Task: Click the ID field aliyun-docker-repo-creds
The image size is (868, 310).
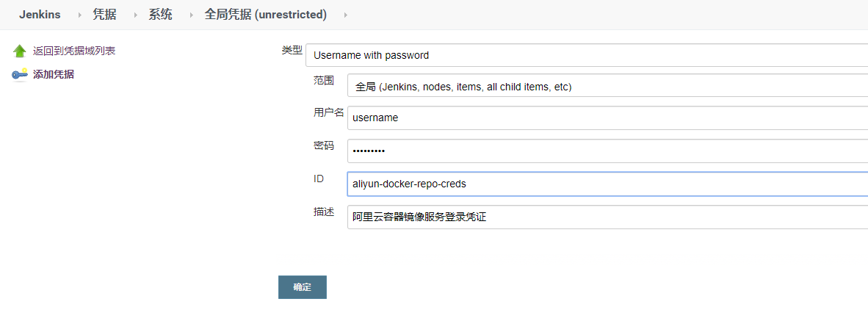Action: click(608, 184)
